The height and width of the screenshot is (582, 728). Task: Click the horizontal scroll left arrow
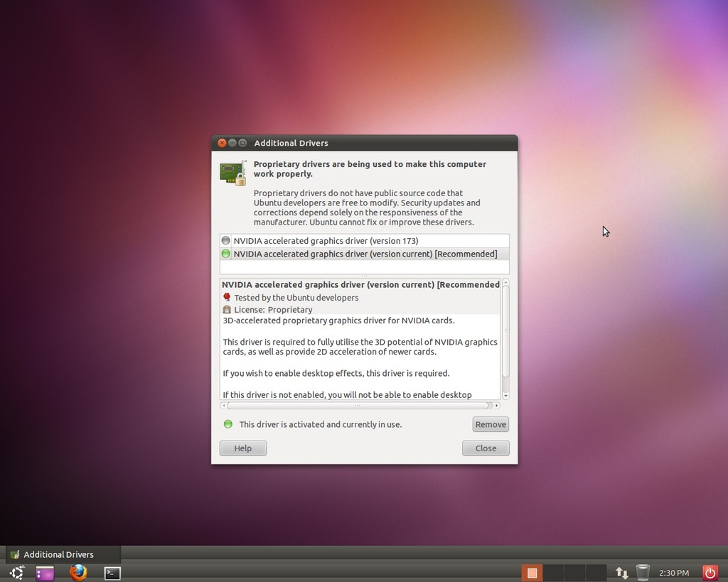coord(223,406)
